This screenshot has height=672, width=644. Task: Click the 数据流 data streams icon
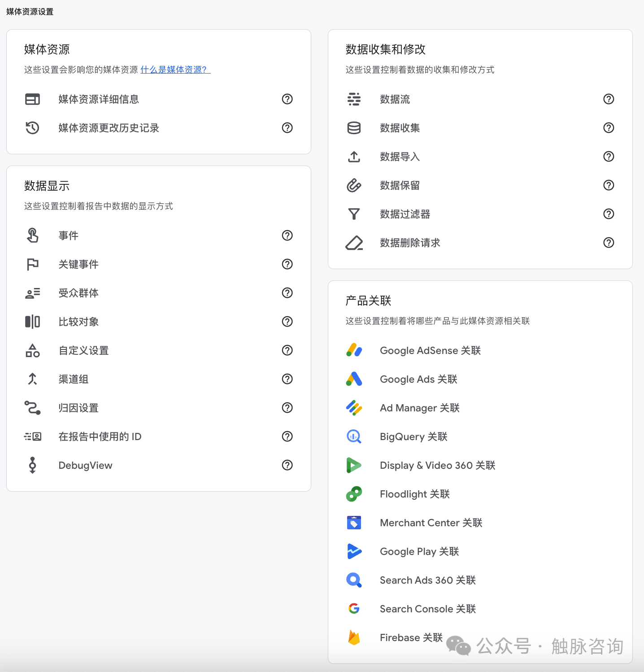[354, 99]
